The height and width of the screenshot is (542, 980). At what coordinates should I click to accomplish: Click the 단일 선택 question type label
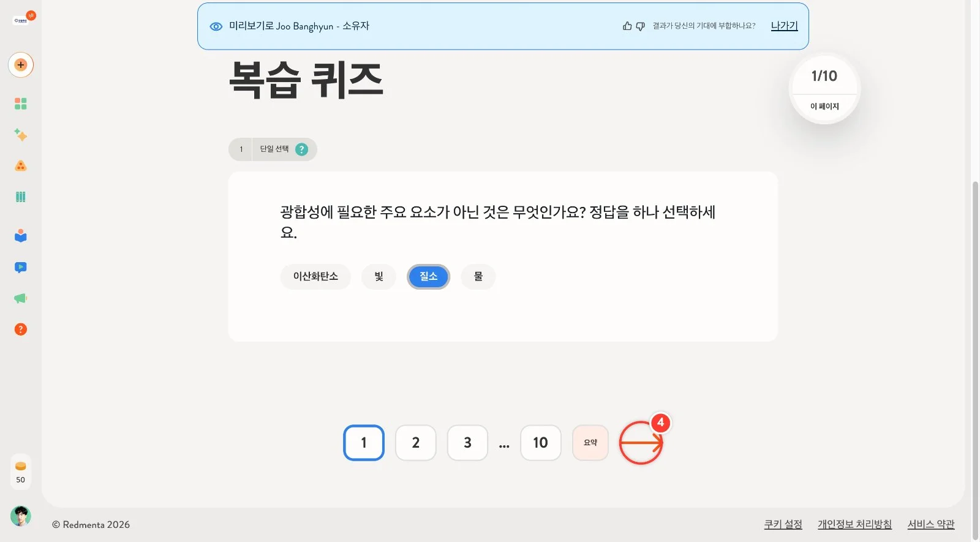pos(274,149)
